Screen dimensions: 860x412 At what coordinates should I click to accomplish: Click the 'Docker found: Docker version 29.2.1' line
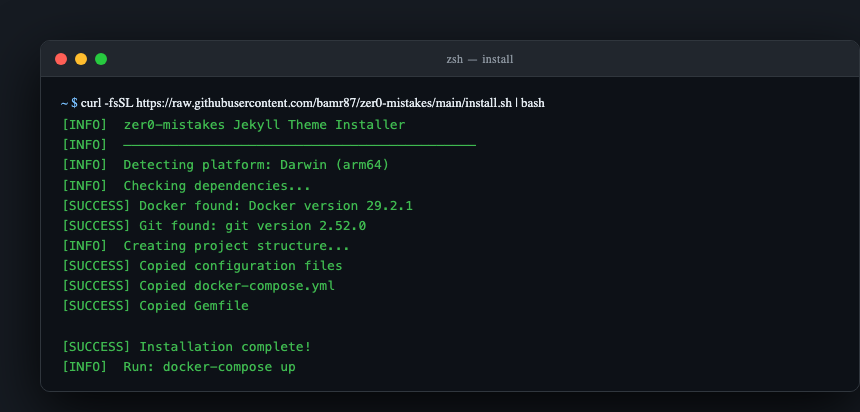point(237,206)
